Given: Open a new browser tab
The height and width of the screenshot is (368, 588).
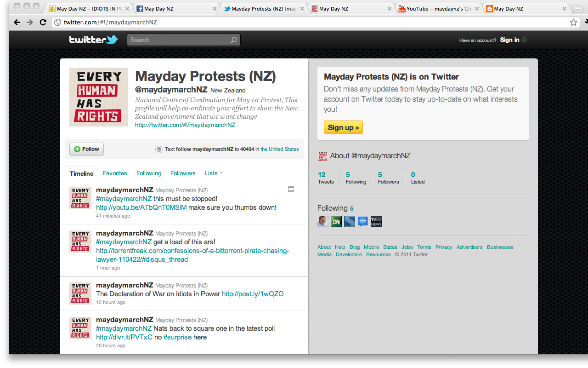Looking at the screenshot, I should click(x=577, y=9).
